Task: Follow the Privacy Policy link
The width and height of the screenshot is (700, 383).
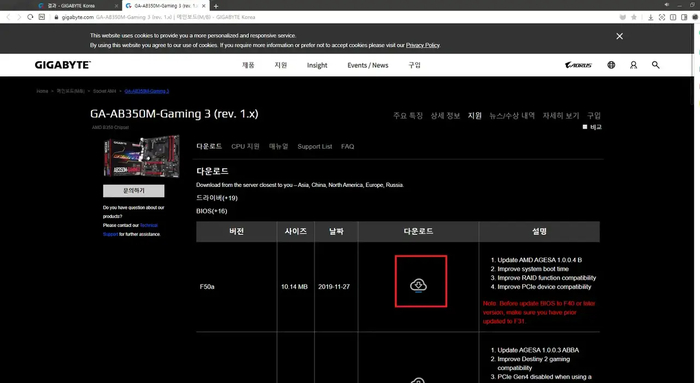Action: [x=423, y=45]
